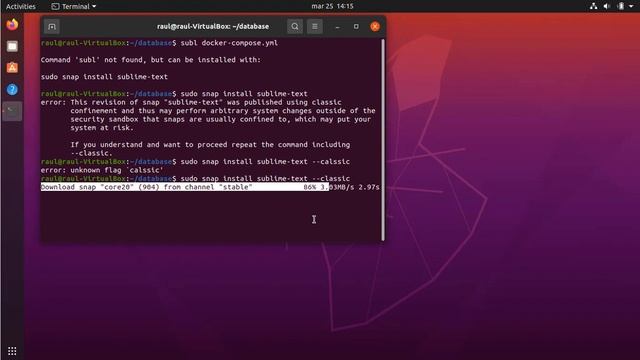640x360 pixels.
Task: Click the 'system at risk.' line
Action: [102, 128]
